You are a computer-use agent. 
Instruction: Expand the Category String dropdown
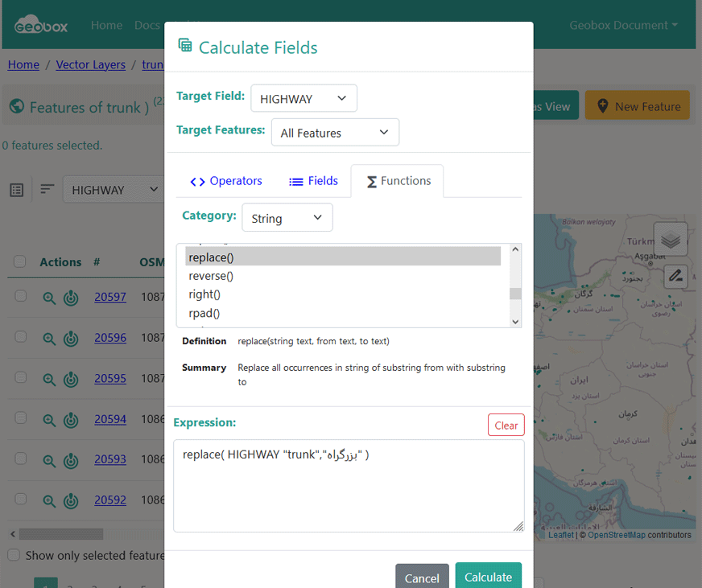tap(287, 218)
